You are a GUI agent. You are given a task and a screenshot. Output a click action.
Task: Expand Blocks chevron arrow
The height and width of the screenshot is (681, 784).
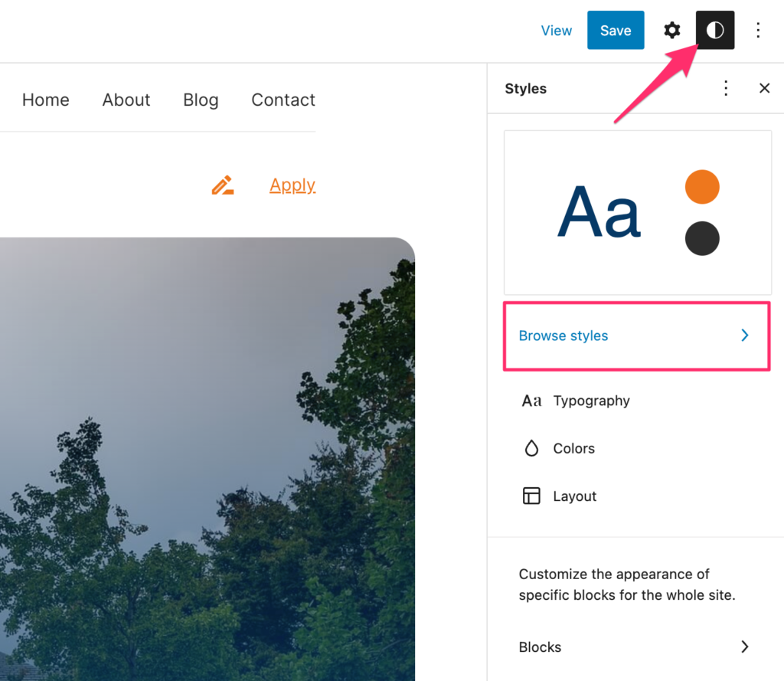(744, 647)
